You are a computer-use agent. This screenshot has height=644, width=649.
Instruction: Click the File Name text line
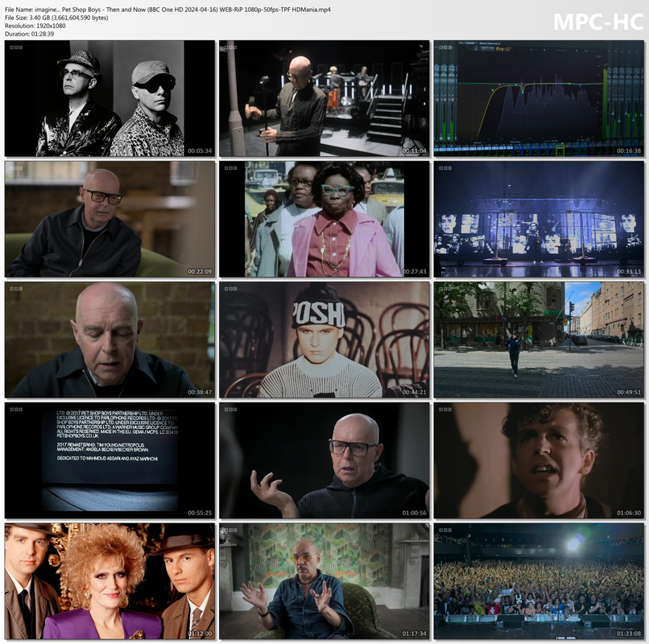pos(167,10)
